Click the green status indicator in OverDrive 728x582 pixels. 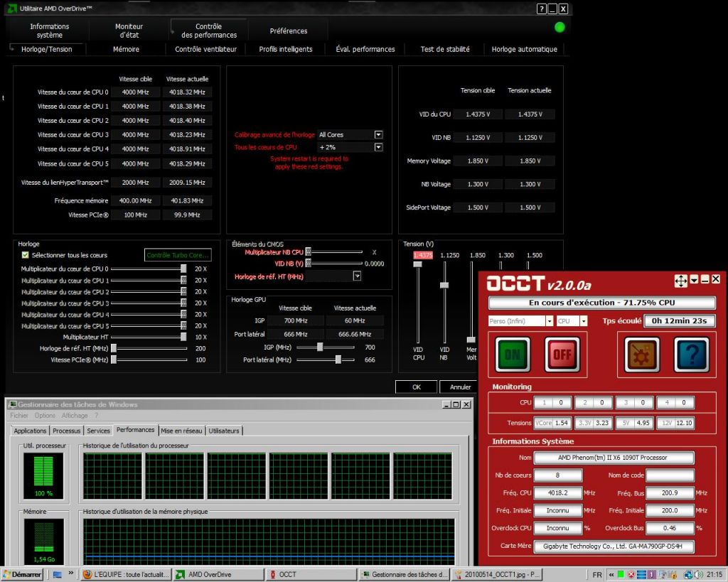coord(560,28)
